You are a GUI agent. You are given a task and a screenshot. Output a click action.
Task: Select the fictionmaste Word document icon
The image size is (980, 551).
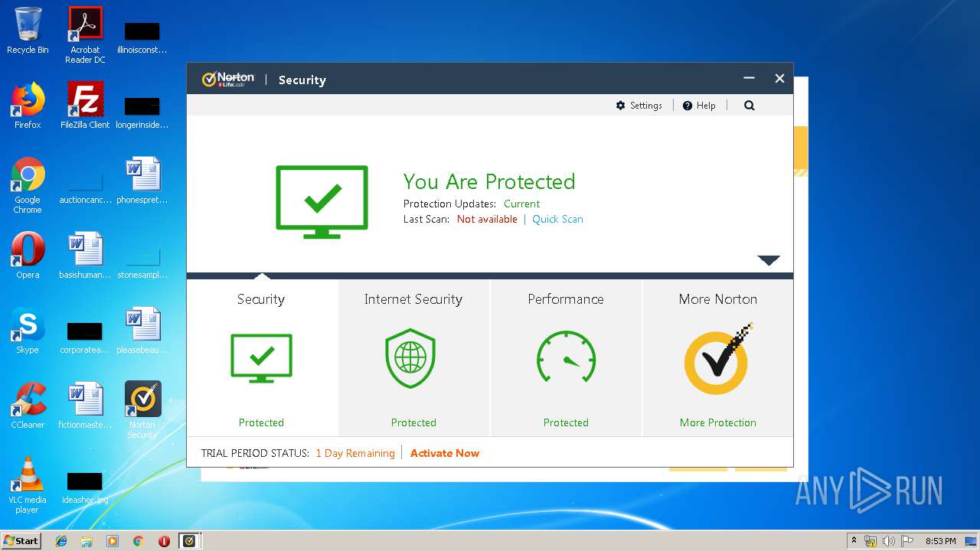(85, 406)
